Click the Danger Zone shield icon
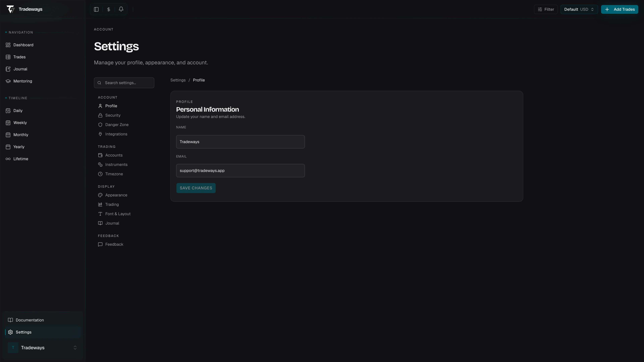Viewport: 644px width, 362px height. [100, 124]
